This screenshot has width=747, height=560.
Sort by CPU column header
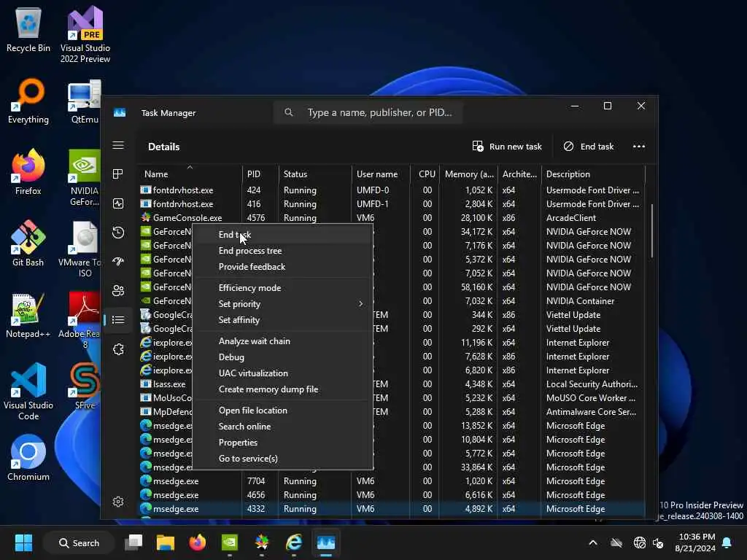[x=425, y=174]
